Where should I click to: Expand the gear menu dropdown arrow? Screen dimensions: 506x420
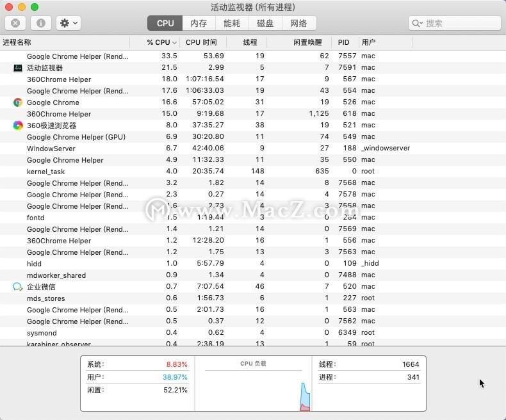pyautogui.click(x=76, y=23)
